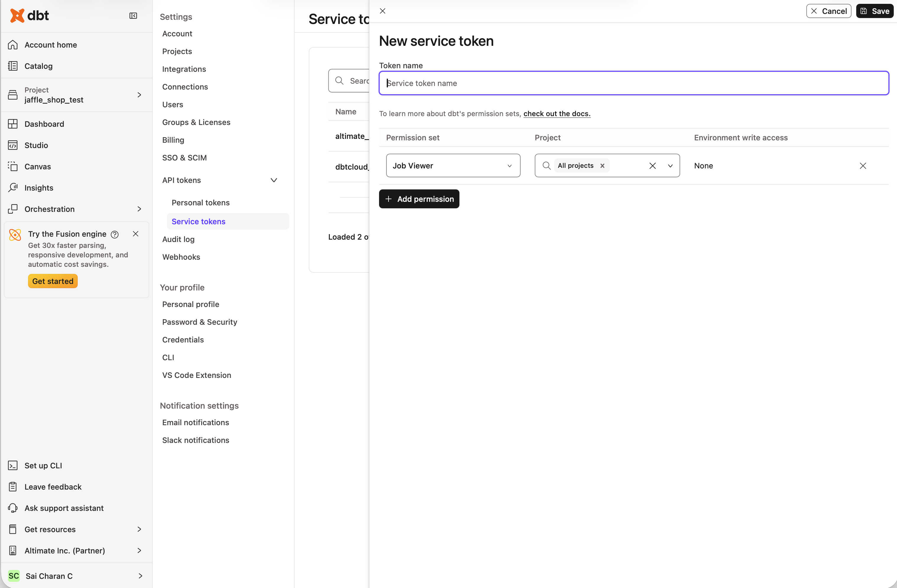Image resolution: width=897 pixels, height=588 pixels.
Task: Open the Dashboard icon
Action: (13, 124)
